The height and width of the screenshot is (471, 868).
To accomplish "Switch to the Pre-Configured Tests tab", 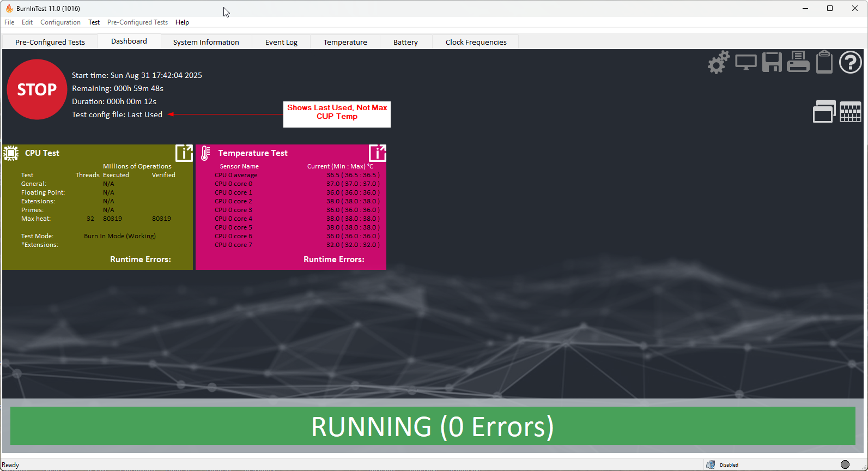I will [50, 42].
